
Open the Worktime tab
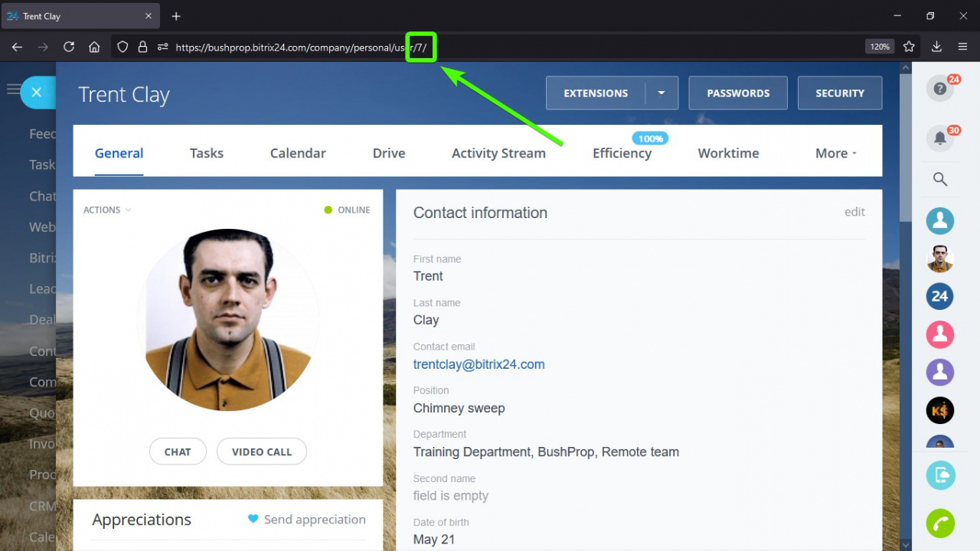[x=728, y=153]
